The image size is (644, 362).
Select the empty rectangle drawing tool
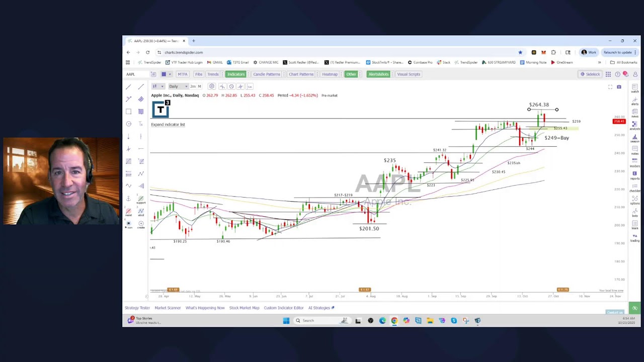pos(128,112)
